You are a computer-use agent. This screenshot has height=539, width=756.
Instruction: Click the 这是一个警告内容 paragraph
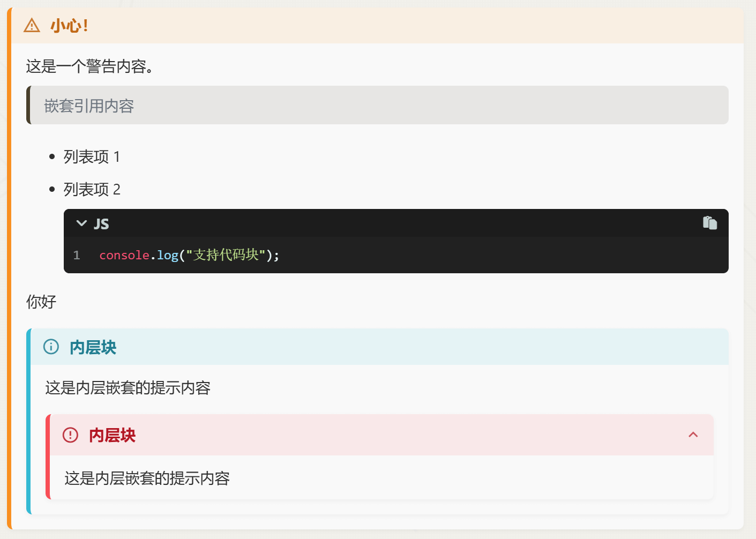pos(89,66)
